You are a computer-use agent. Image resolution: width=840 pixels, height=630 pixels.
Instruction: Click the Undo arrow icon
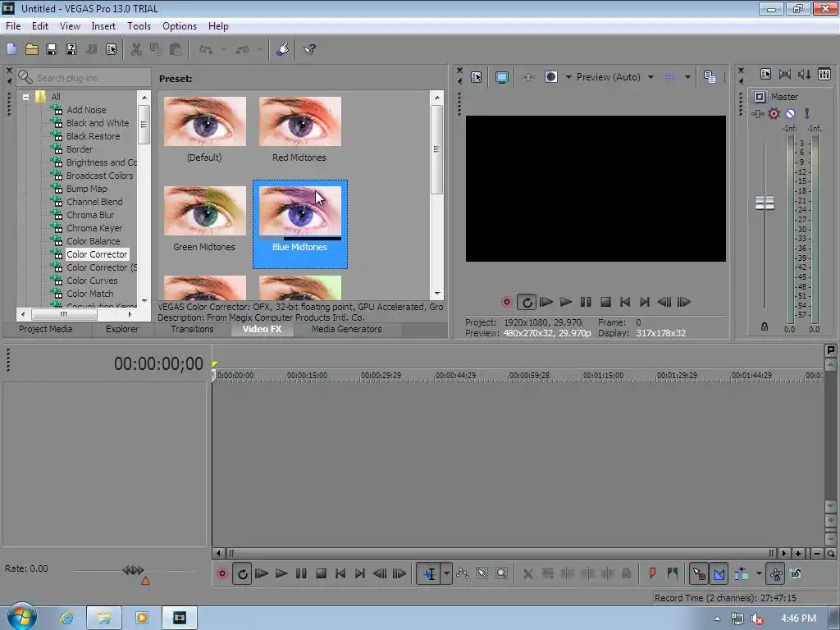coord(206,49)
